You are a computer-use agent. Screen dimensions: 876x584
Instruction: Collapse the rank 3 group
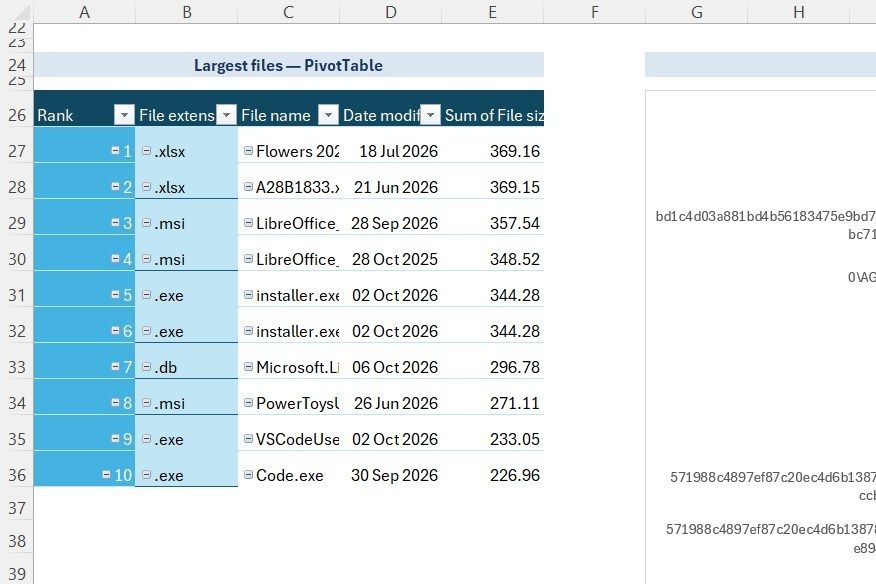[115, 222]
